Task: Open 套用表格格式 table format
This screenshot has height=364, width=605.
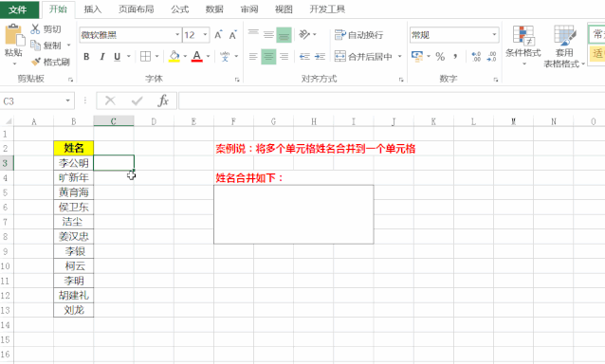Action: tap(564, 46)
